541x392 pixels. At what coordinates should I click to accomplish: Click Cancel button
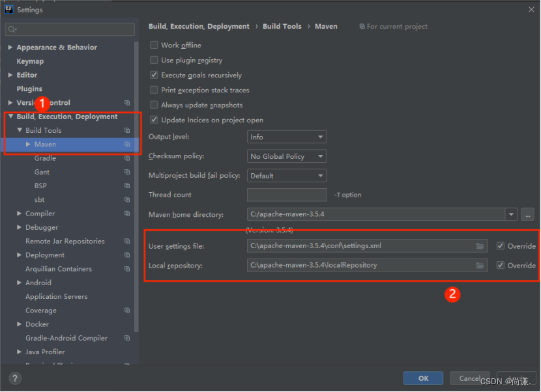coord(469,378)
